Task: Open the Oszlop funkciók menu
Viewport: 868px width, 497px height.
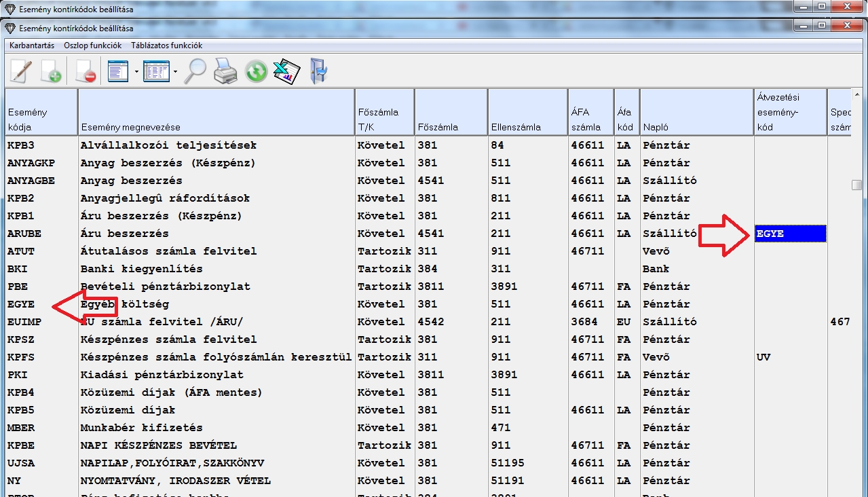Action: coord(92,45)
